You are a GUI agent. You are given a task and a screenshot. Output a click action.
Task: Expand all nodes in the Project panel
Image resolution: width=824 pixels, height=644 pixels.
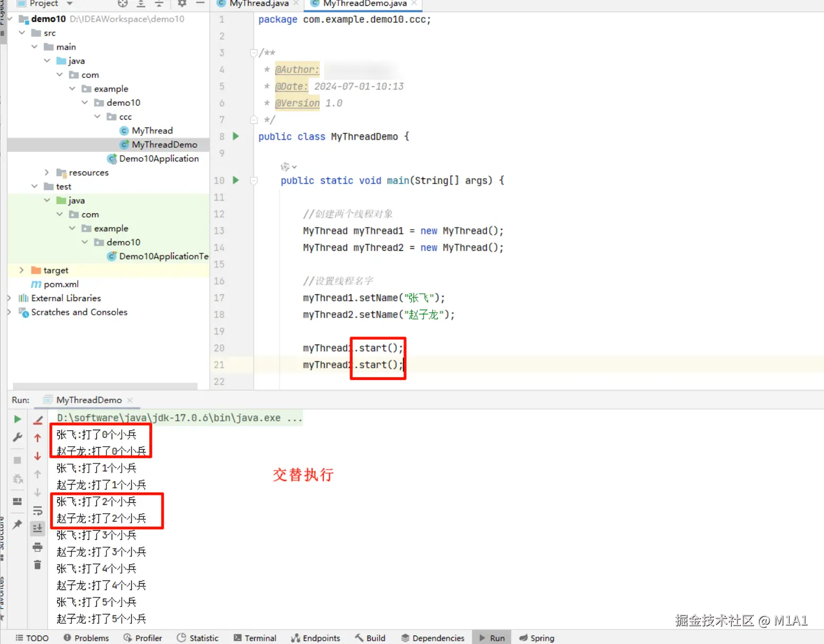(x=141, y=3)
